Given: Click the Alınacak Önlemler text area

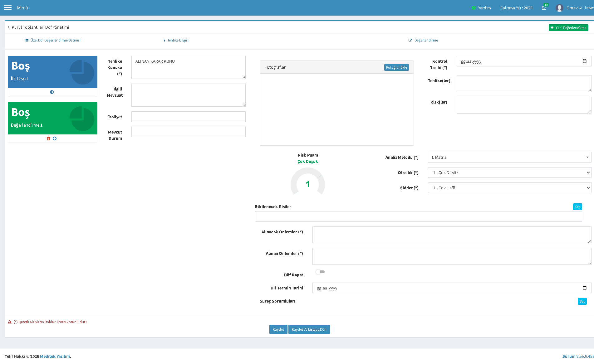Looking at the screenshot, I should pyautogui.click(x=452, y=235).
